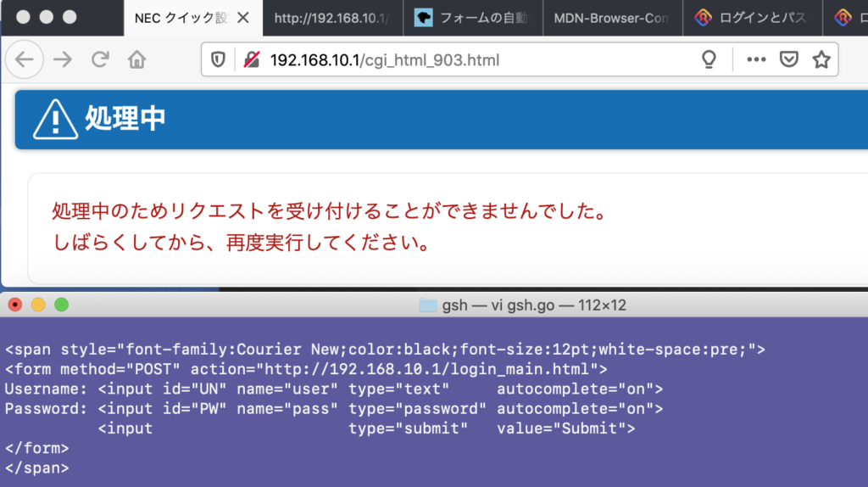The height and width of the screenshot is (487, 868).
Task: Save page to Pocket icon
Action: tap(788, 59)
